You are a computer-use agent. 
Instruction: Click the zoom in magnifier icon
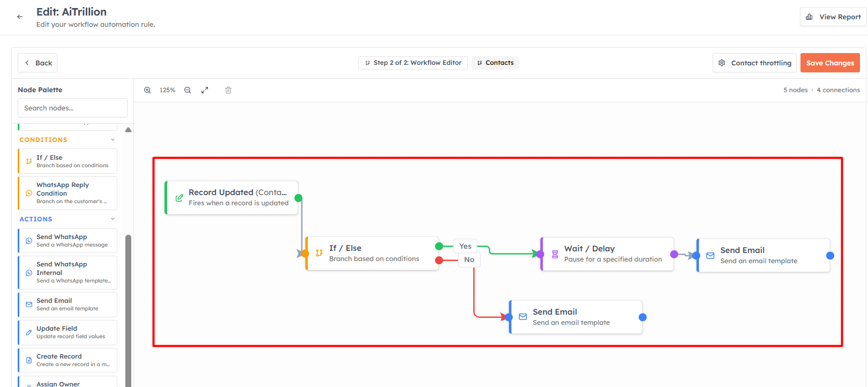pos(147,90)
